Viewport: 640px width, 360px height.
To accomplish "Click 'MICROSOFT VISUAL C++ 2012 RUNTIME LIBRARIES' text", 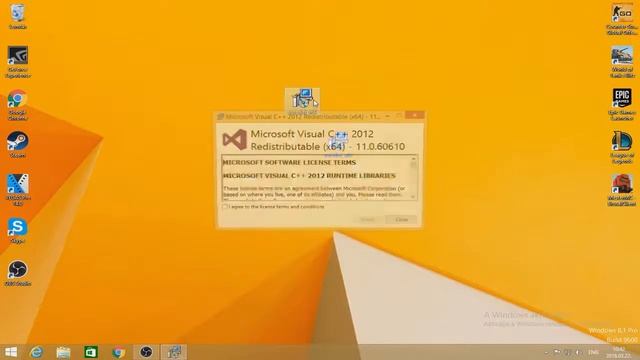I will click(309, 176).
